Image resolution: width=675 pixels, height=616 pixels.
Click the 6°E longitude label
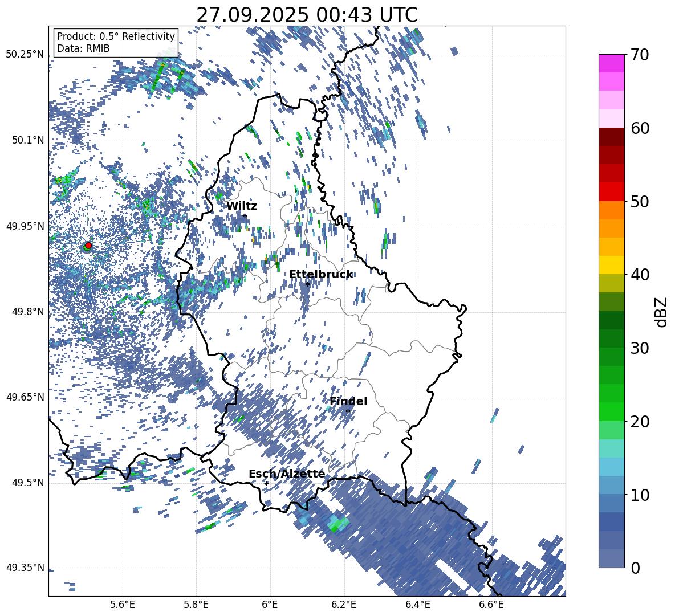270,605
